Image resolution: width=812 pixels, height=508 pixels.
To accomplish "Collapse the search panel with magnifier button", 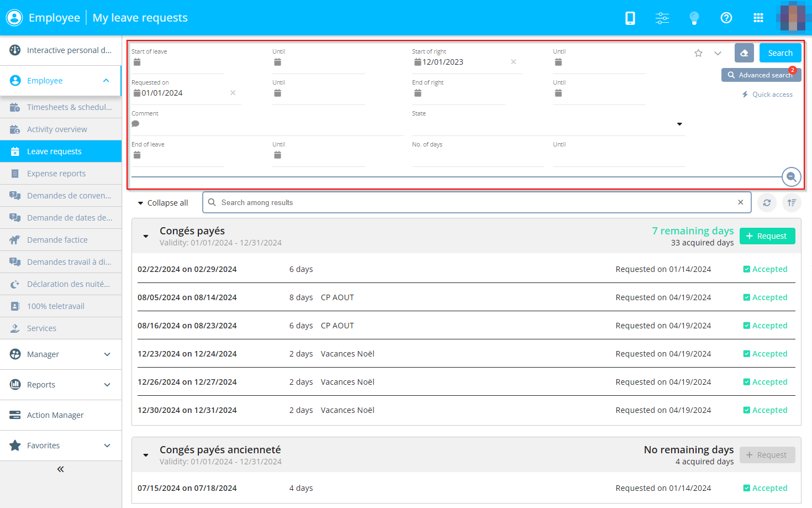I will [x=791, y=177].
